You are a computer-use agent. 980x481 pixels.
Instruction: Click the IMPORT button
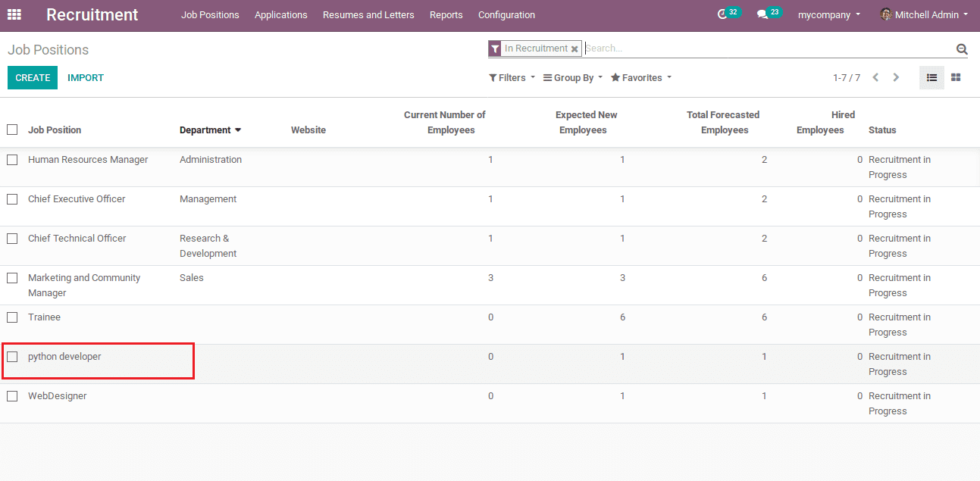click(x=86, y=78)
